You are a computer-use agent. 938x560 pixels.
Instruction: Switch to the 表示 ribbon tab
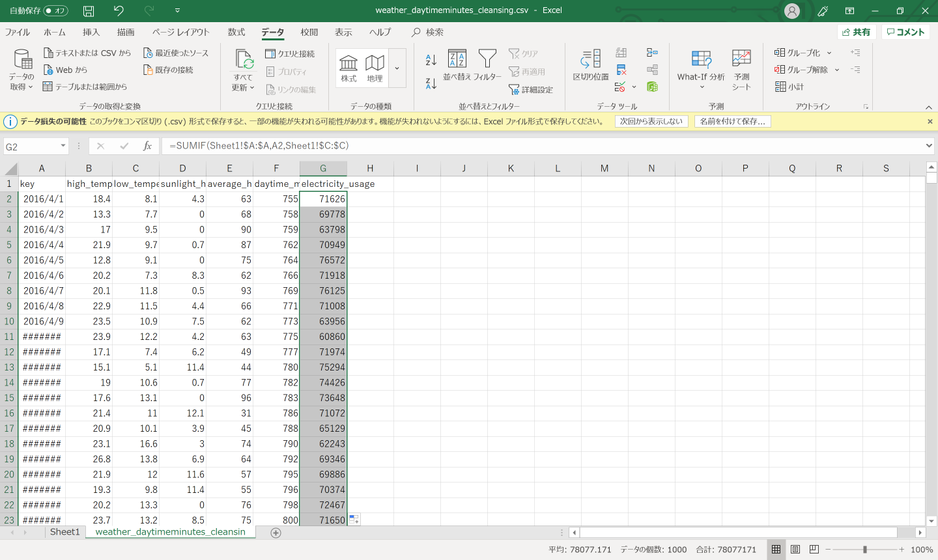(x=343, y=32)
